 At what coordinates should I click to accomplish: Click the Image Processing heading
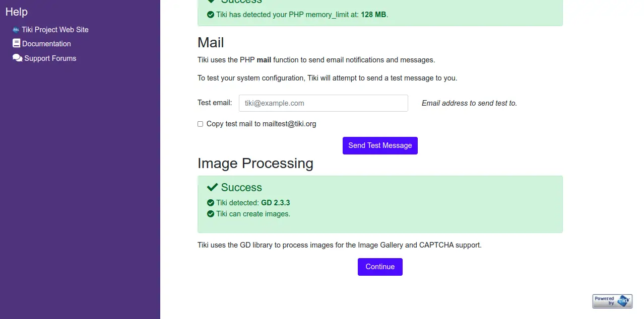click(255, 163)
